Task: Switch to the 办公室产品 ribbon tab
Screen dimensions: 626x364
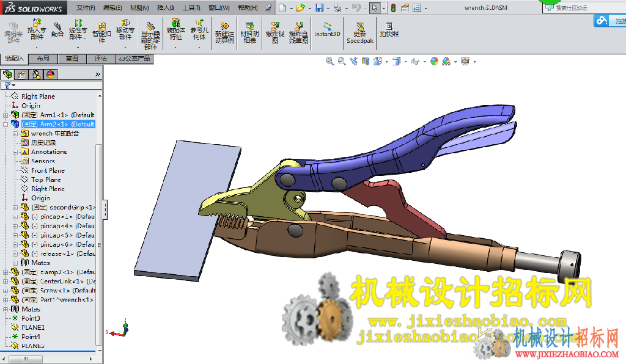Action: [x=134, y=59]
